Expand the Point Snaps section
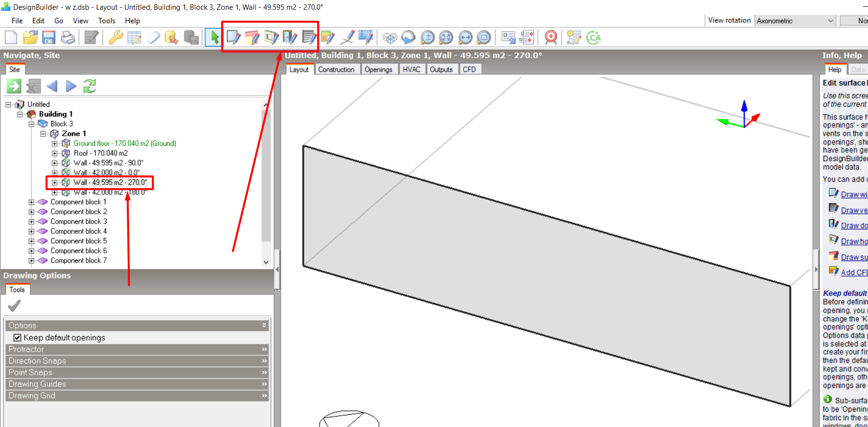The width and height of the screenshot is (868, 427). click(x=138, y=372)
